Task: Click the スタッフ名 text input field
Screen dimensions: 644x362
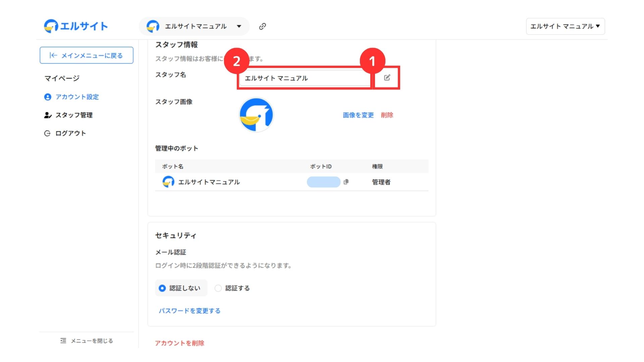Action: 304,78
